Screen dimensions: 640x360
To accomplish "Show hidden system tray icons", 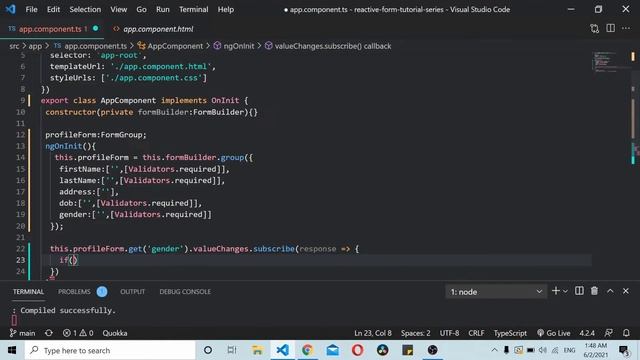I will [494, 350].
